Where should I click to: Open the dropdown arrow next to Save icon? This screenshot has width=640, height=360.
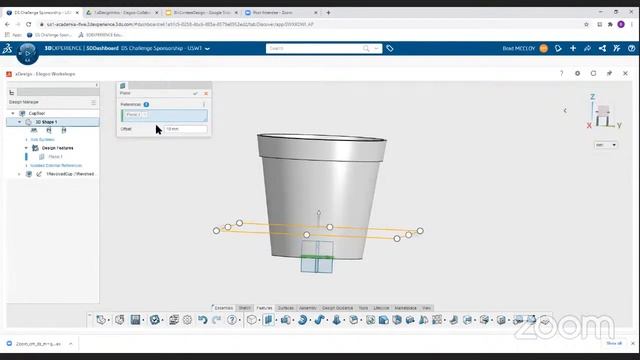[143, 320]
